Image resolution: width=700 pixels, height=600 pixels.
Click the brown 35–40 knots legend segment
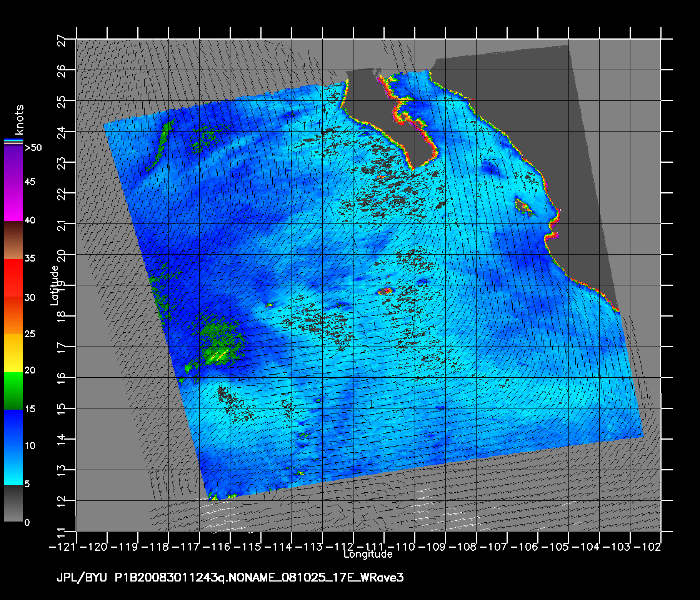13,240
